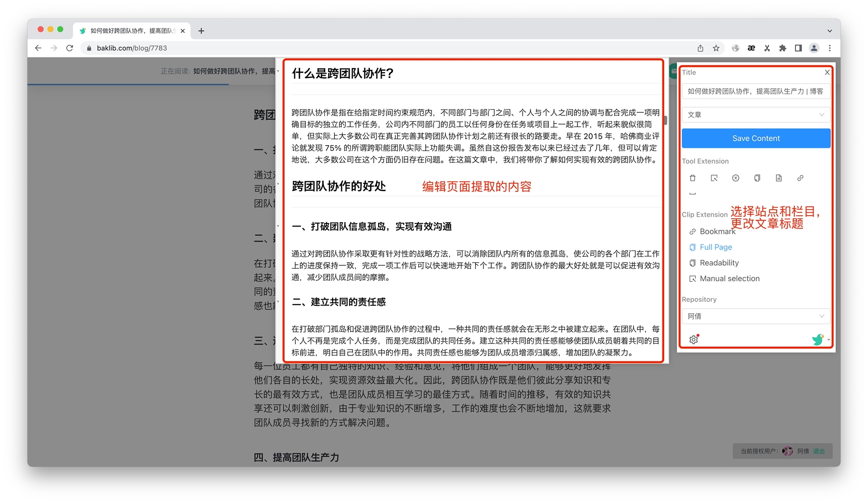Click the grey globe extension icon

point(735,48)
